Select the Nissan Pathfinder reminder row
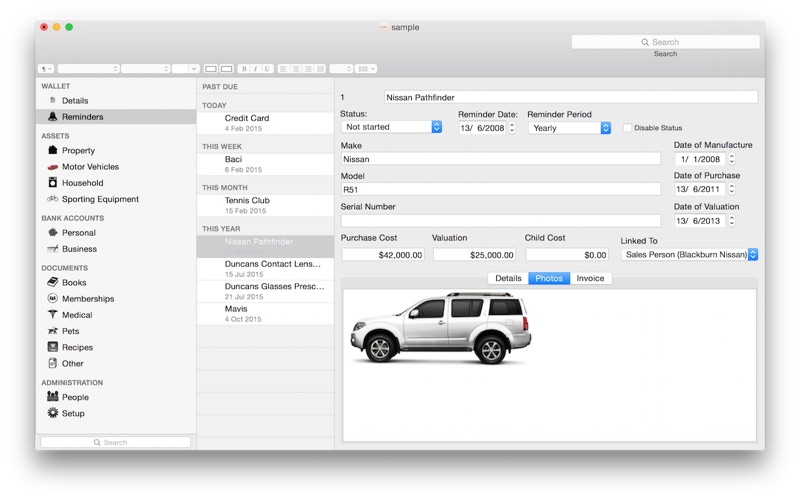Viewport: 800px width, 500px height. point(265,246)
